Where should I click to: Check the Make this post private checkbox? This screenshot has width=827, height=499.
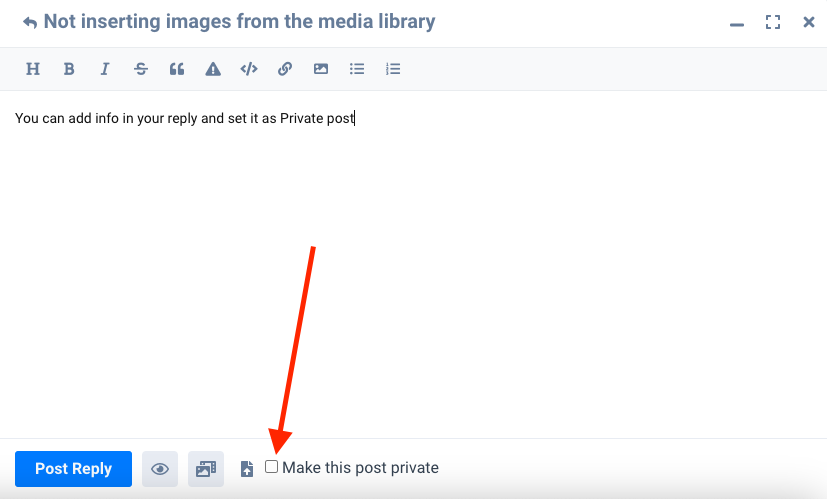tap(271, 467)
